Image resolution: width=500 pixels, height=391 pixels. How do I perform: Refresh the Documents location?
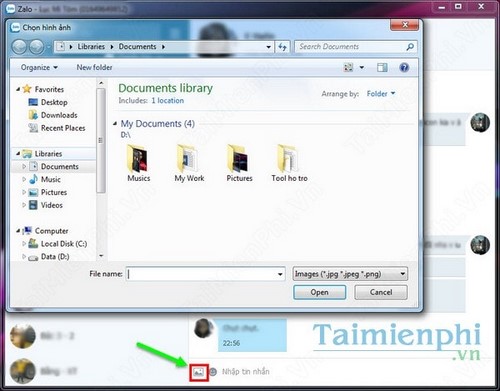[x=282, y=47]
